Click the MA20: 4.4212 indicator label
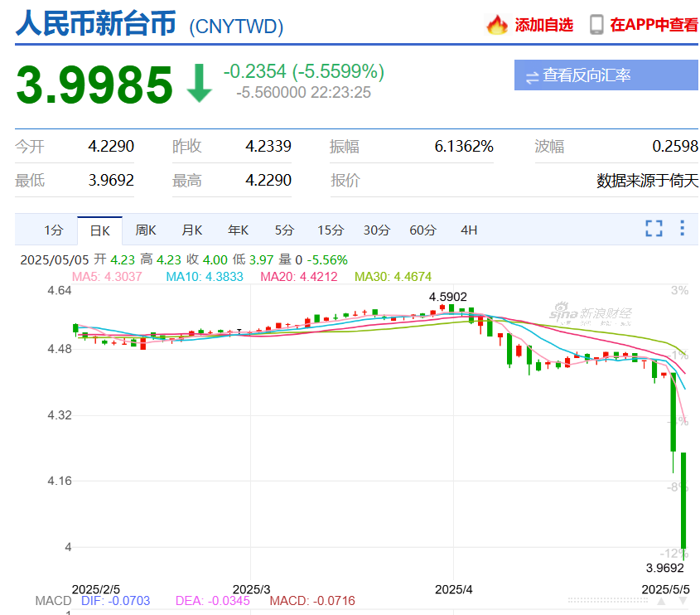Screen dimensions: 700x615 click(299, 277)
